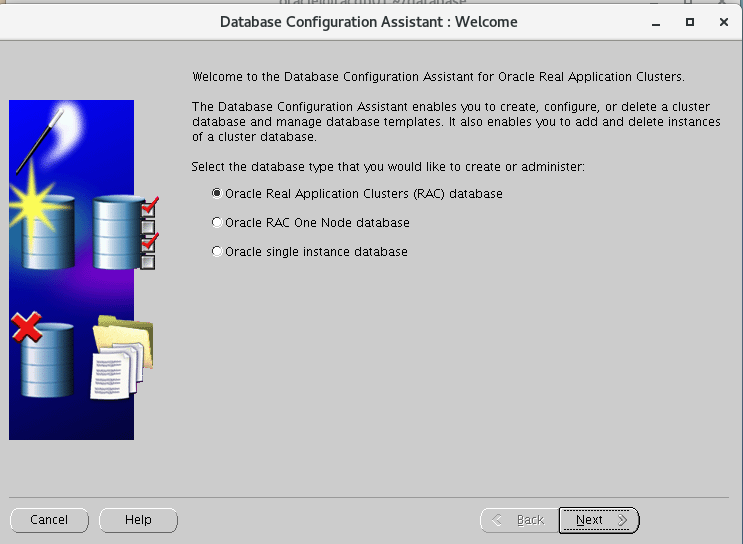
Task: Click the 'Welcome to the Database Configuration Assistant' text
Action: click(438, 77)
